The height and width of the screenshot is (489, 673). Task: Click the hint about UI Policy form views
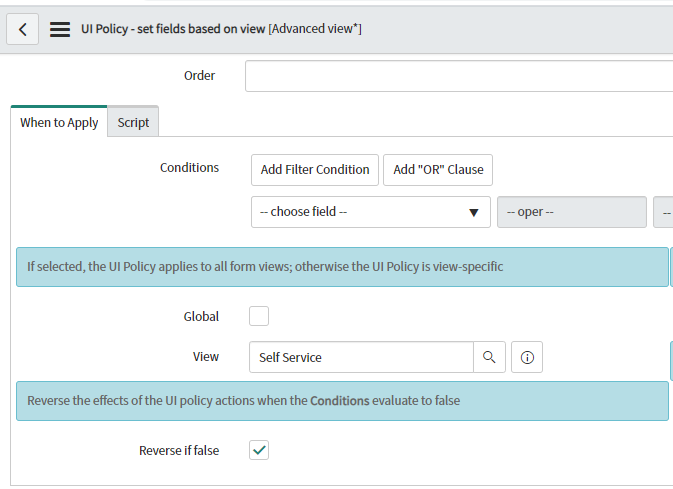click(343, 267)
